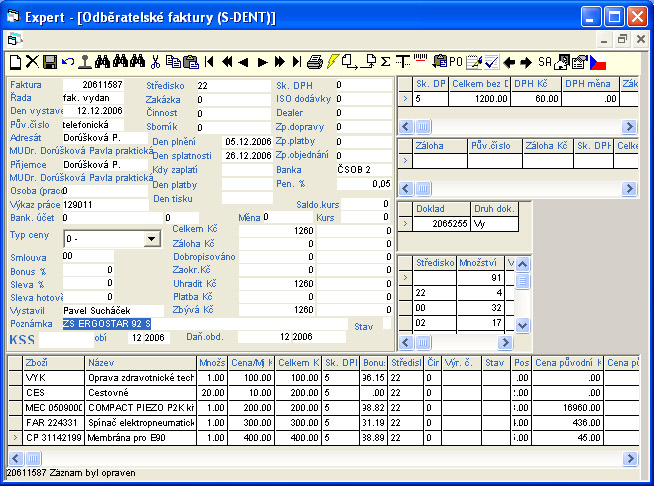Click the scissors cut icon
Image resolution: width=654 pixels, height=486 pixels.
[154, 62]
